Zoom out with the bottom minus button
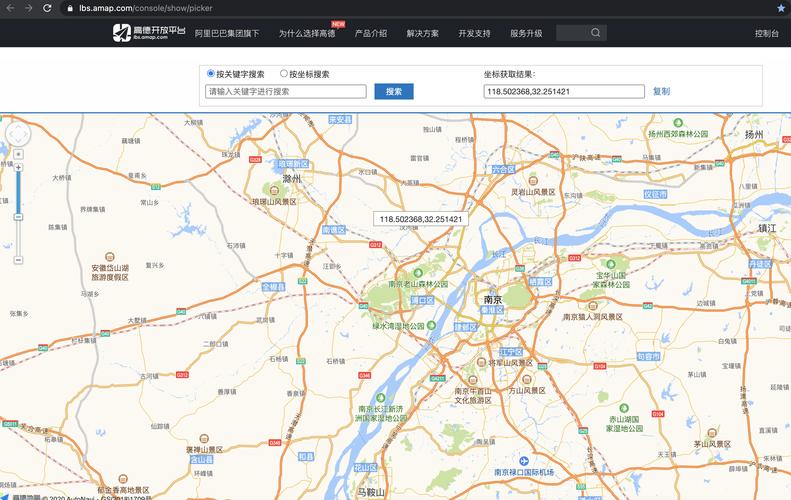Image resolution: width=791 pixels, height=500 pixels. [18, 260]
